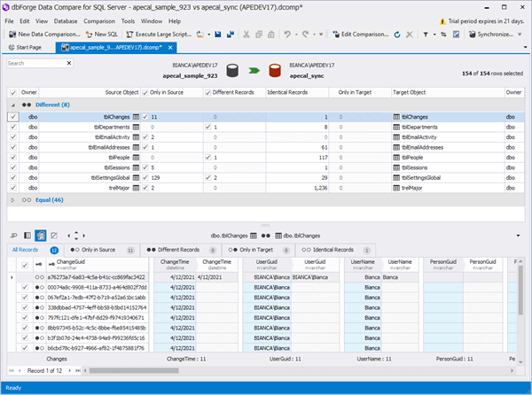Open dropdown next to open folder icon
Viewport: 532px width, 395px height.
[209, 35]
